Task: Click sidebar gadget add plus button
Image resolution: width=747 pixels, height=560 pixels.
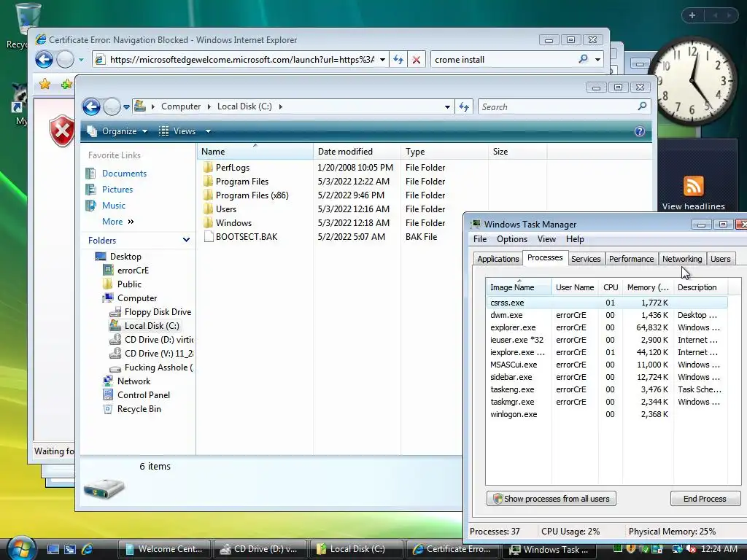Action: tap(692, 15)
